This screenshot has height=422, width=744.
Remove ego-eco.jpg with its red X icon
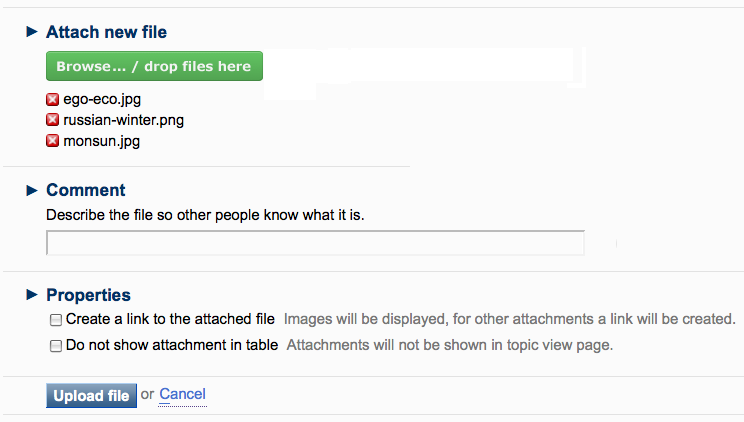tap(53, 99)
